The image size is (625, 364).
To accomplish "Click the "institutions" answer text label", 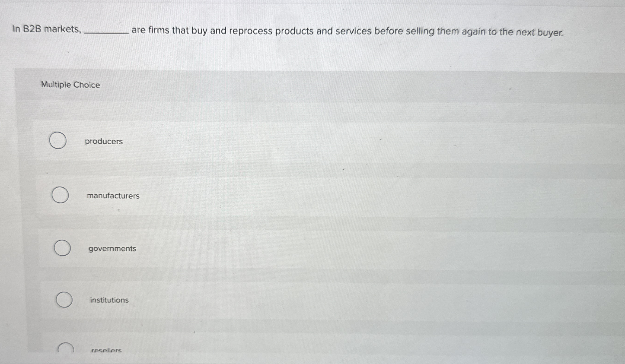I will point(109,300).
